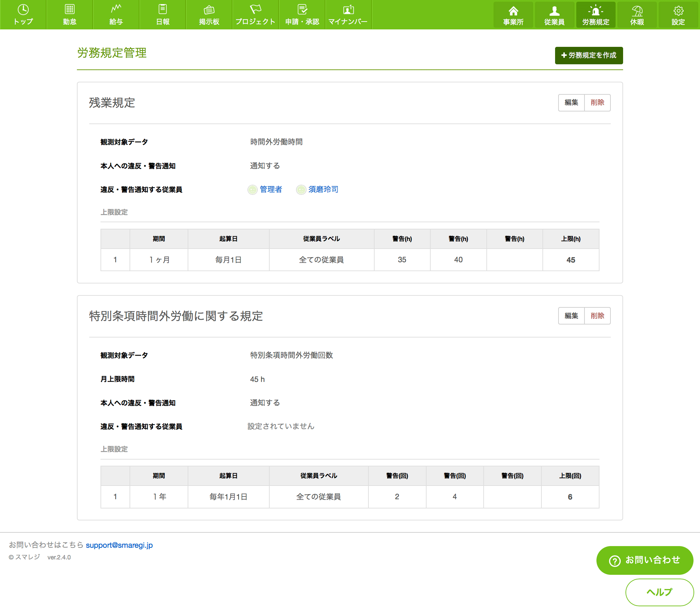Select the warning value 40 cell
The height and width of the screenshot is (609, 700).
click(x=458, y=260)
